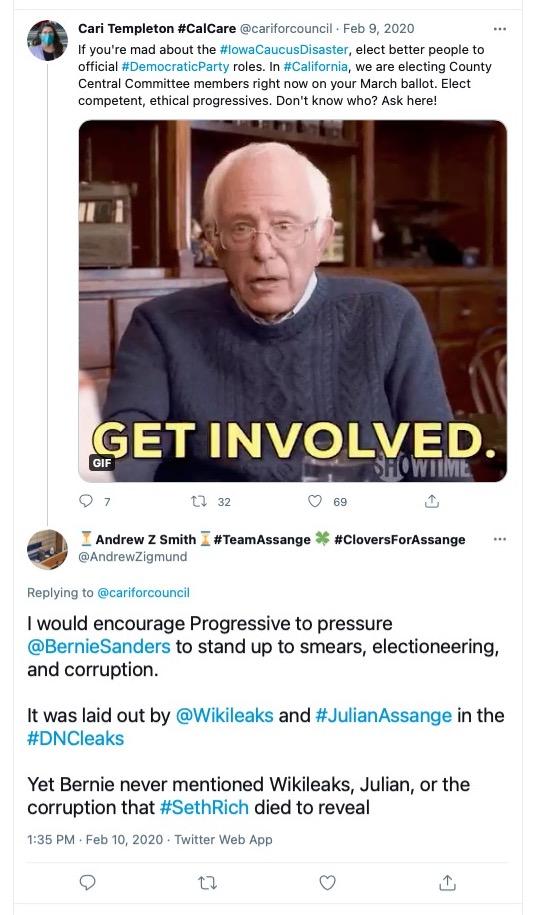This screenshot has height=915, width=536.
Task: Open the #DemocraticParty hashtag link
Action: click(x=176, y=67)
